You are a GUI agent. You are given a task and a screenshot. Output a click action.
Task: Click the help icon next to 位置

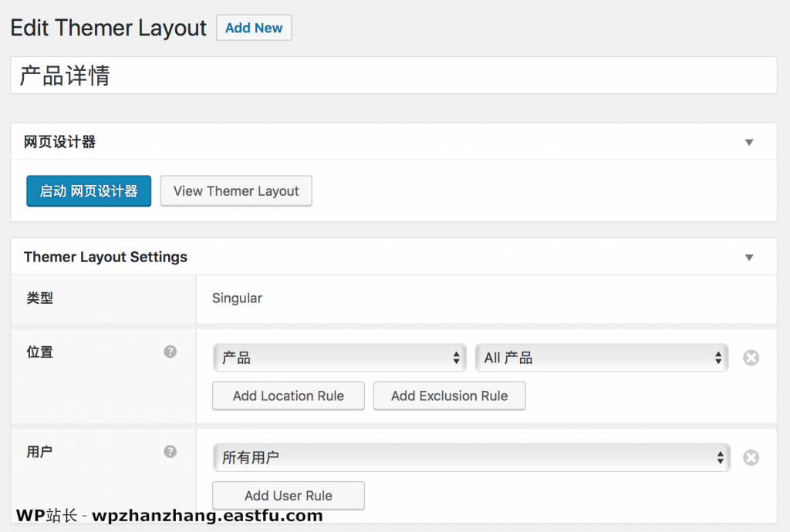[170, 352]
